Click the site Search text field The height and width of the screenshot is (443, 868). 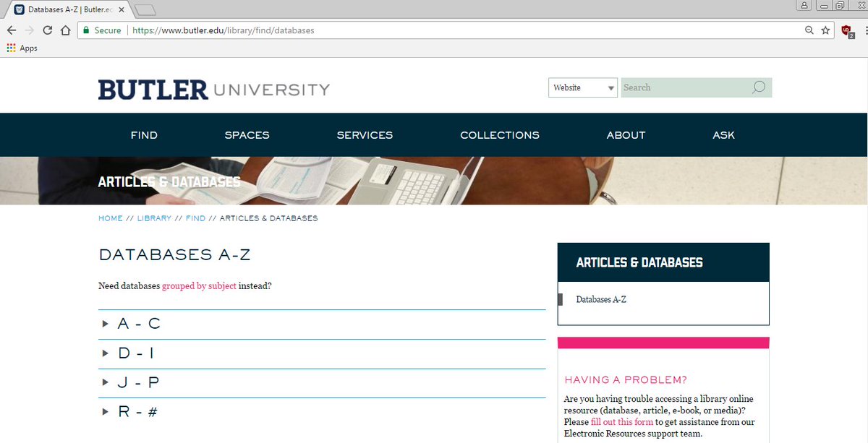click(x=686, y=87)
